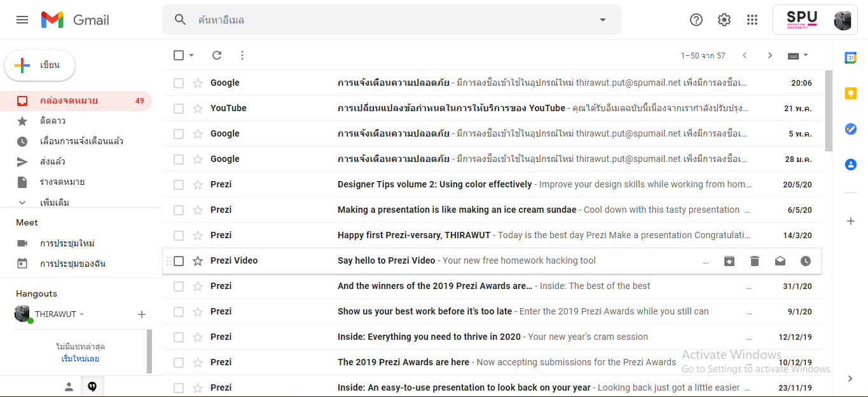Screen dimensions: 868x397
Task: Click the ค้นหาอีเมล search field
Action: (x=392, y=20)
